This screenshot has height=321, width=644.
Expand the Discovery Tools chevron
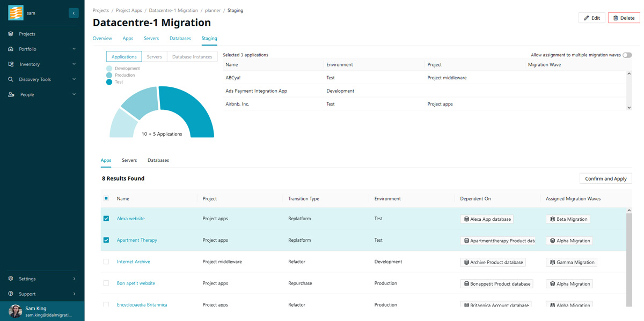74,79
